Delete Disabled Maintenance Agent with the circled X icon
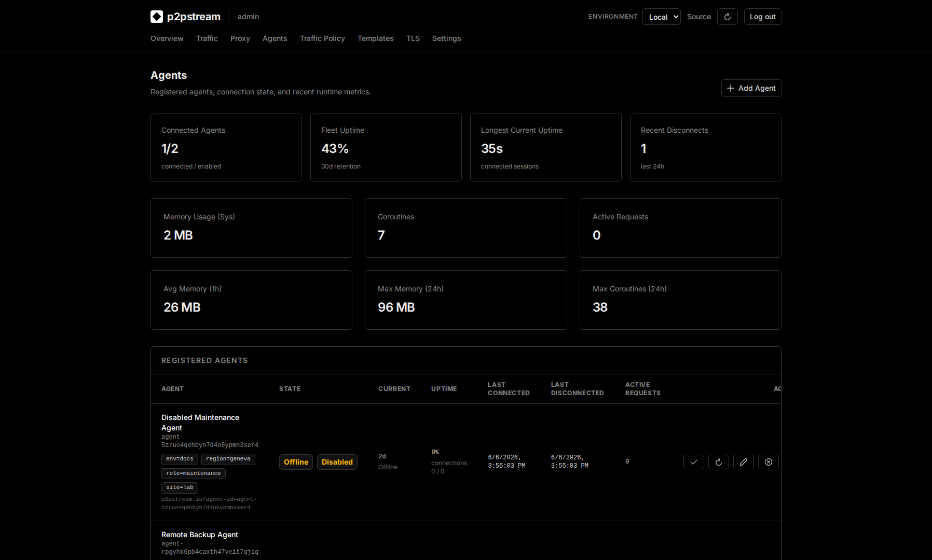Viewport: 932px width, 560px height. pos(769,462)
